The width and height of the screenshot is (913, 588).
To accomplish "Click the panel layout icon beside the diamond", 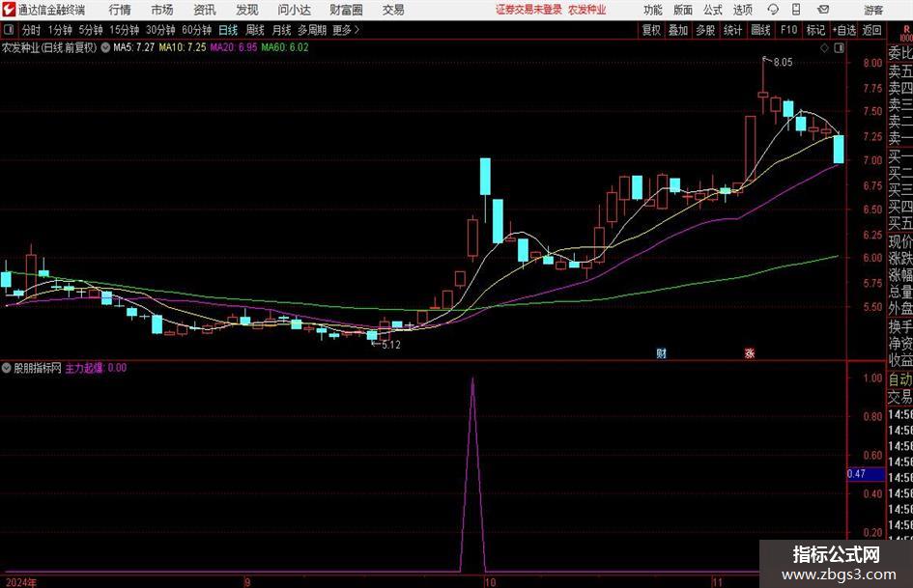I will pos(839,48).
